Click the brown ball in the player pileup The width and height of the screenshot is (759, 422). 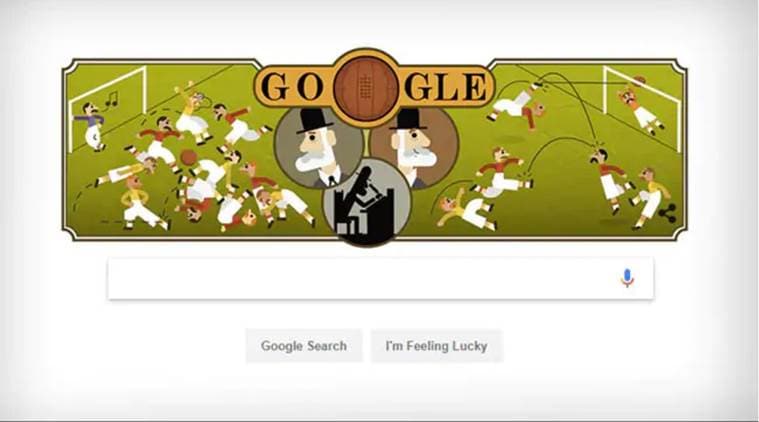click(x=189, y=157)
